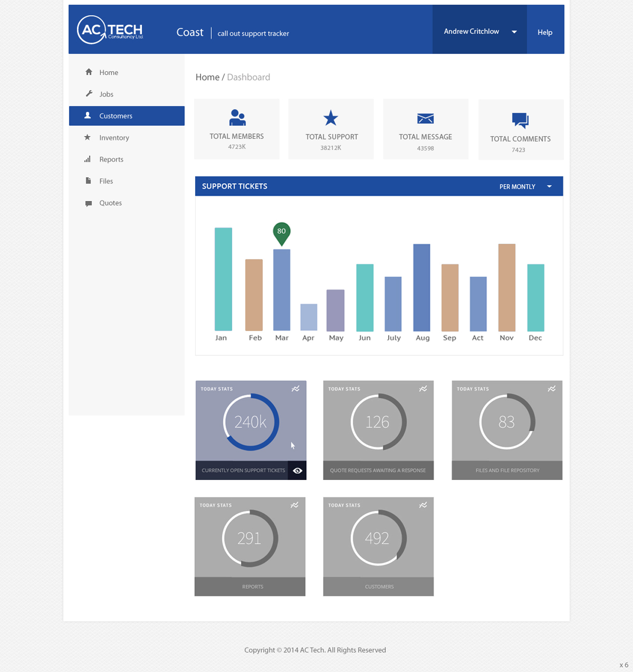Image resolution: width=633 pixels, height=672 pixels.
Task: Click trend icon on 83 stats card
Action: tap(552, 389)
